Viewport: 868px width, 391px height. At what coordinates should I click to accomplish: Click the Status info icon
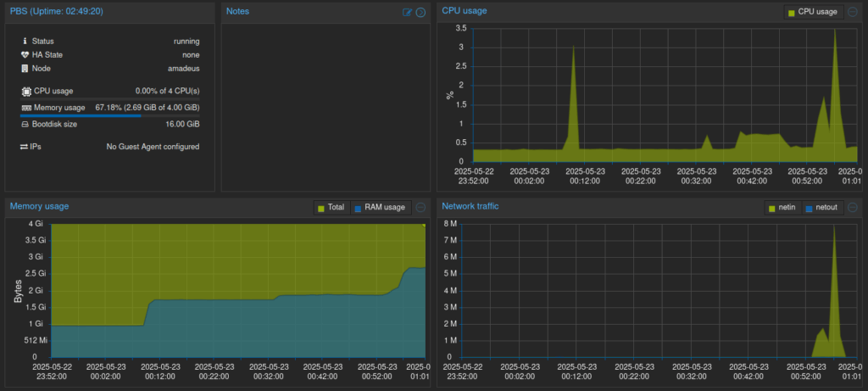[x=25, y=41]
